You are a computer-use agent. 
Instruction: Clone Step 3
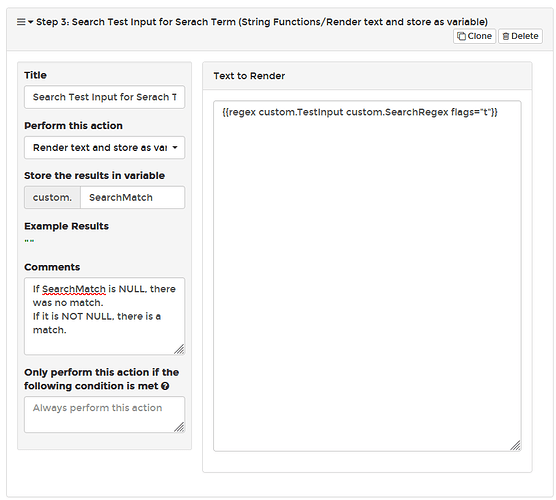(474, 36)
